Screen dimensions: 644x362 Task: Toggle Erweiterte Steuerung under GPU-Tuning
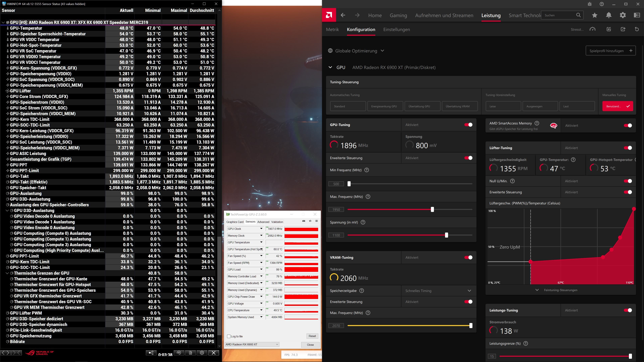point(468,158)
